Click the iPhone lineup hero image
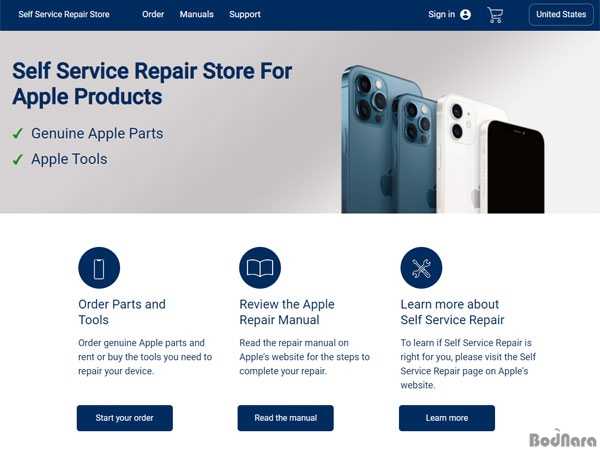Image resolution: width=600 pixels, height=450 pixels. point(443,139)
